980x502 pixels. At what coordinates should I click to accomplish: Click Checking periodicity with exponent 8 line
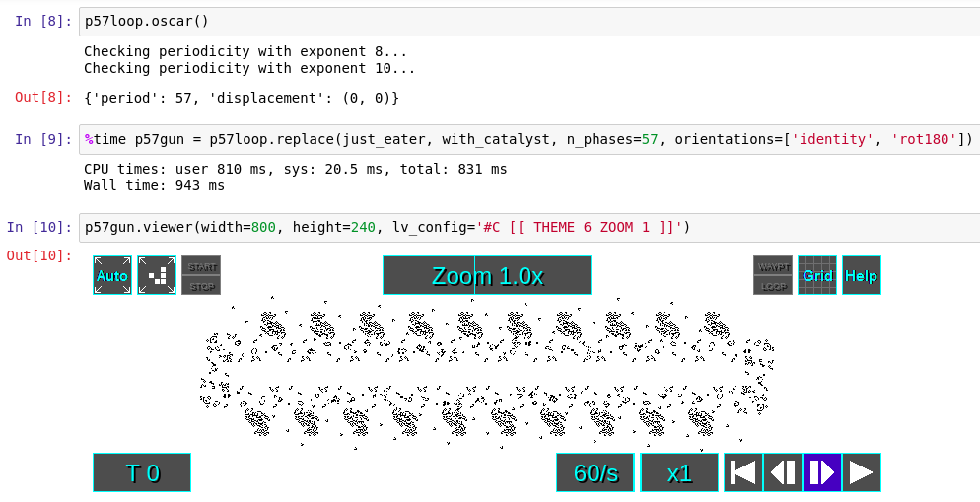[x=245, y=51]
